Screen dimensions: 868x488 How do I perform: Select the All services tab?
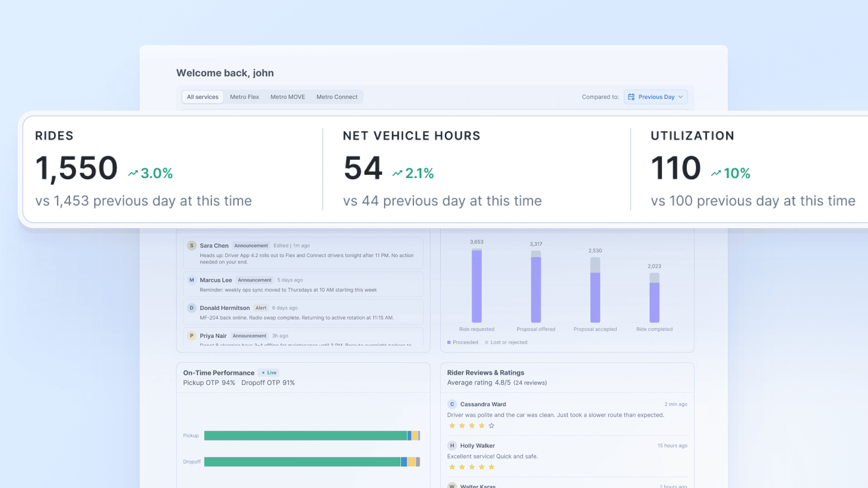[x=203, y=97]
